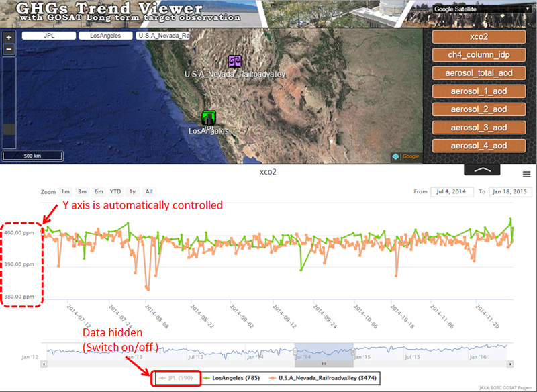Toggle JPL (590) series visibility
Image resolution: width=537 pixels, height=392 pixels.
coord(176,378)
